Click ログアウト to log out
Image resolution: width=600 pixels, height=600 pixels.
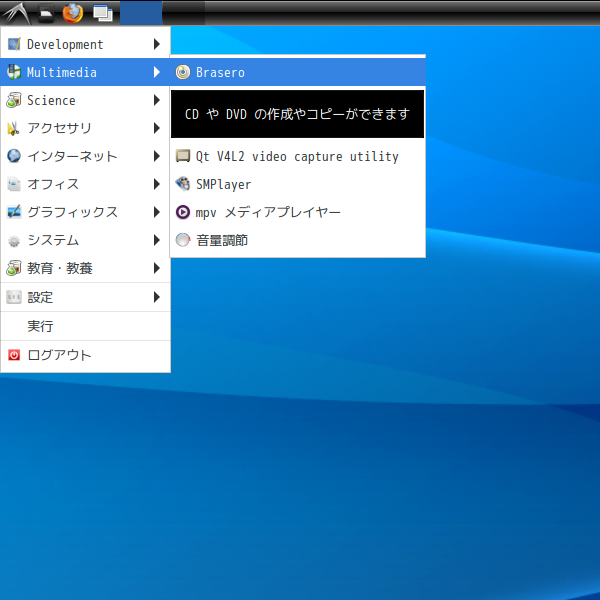(x=59, y=355)
